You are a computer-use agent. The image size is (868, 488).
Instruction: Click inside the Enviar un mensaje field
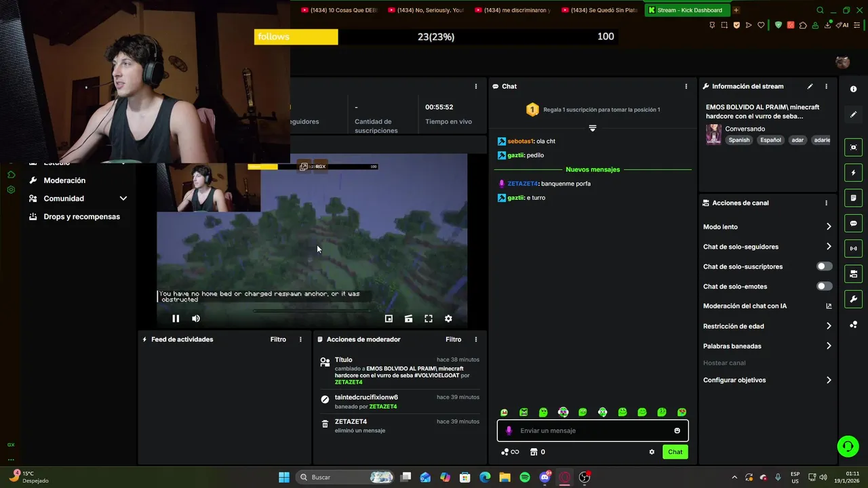(x=593, y=430)
